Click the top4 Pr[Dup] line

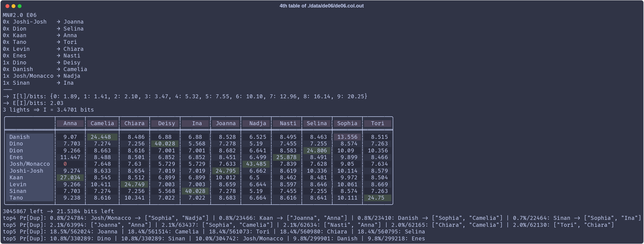pyautogui.click(x=322, y=218)
